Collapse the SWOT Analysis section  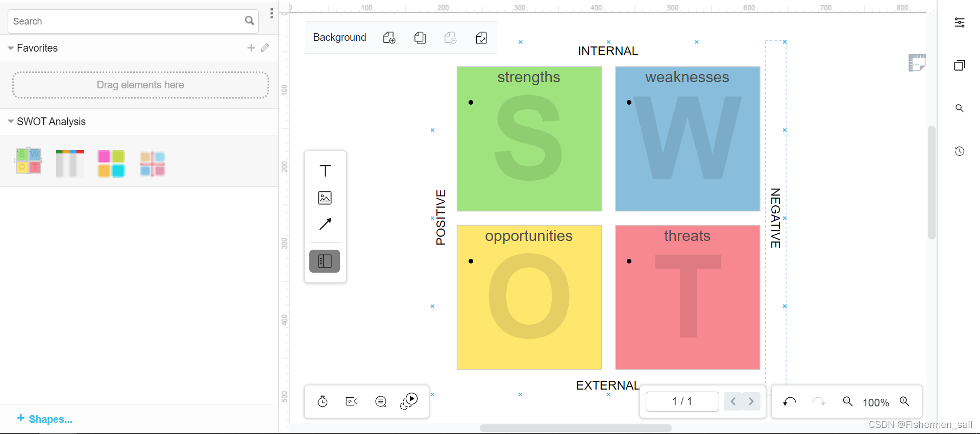coord(11,122)
